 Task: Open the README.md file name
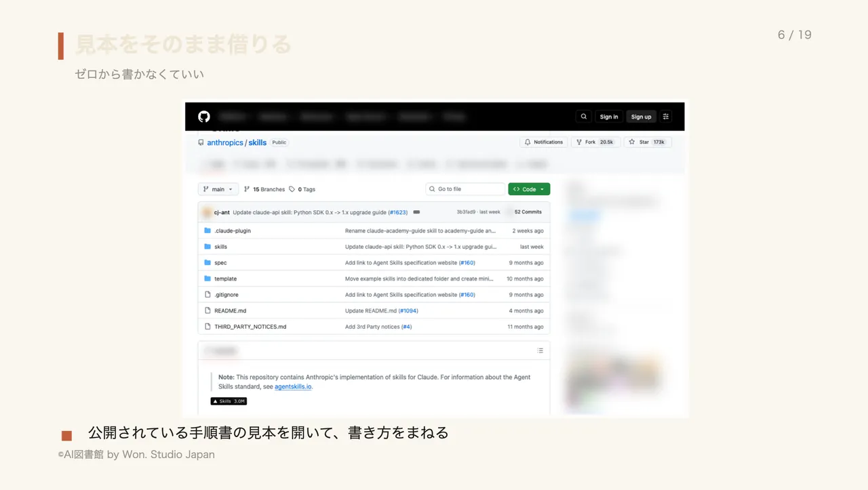tap(231, 310)
